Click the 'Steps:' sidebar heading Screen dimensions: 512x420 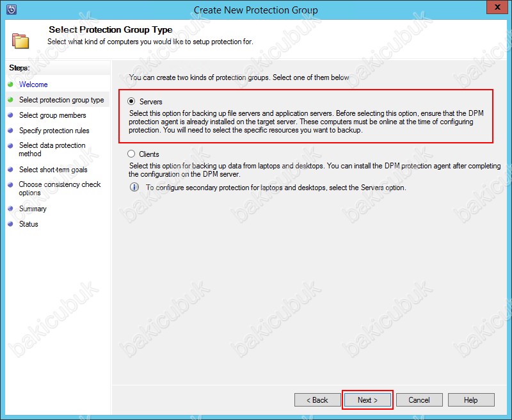(x=19, y=68)
